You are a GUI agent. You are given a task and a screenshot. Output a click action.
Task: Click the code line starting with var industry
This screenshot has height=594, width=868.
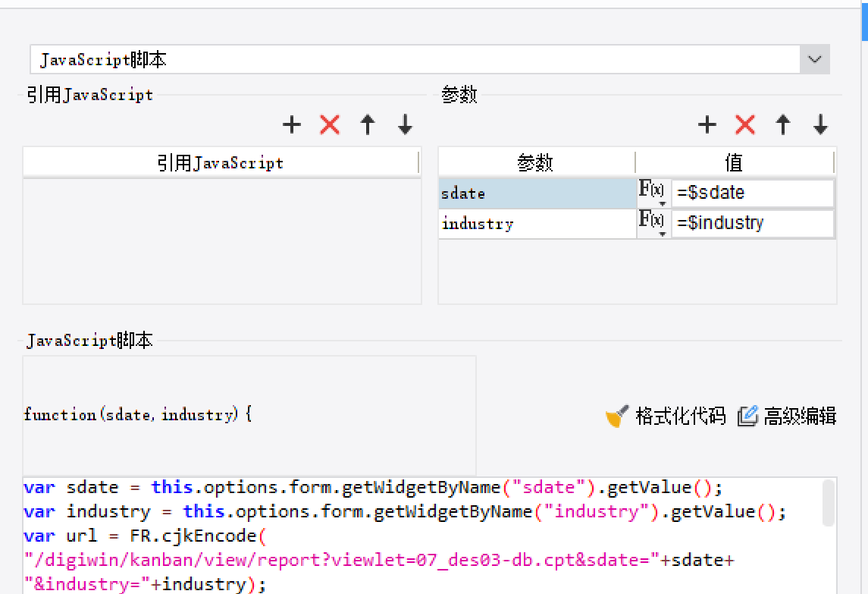click(x=405, y=512)
